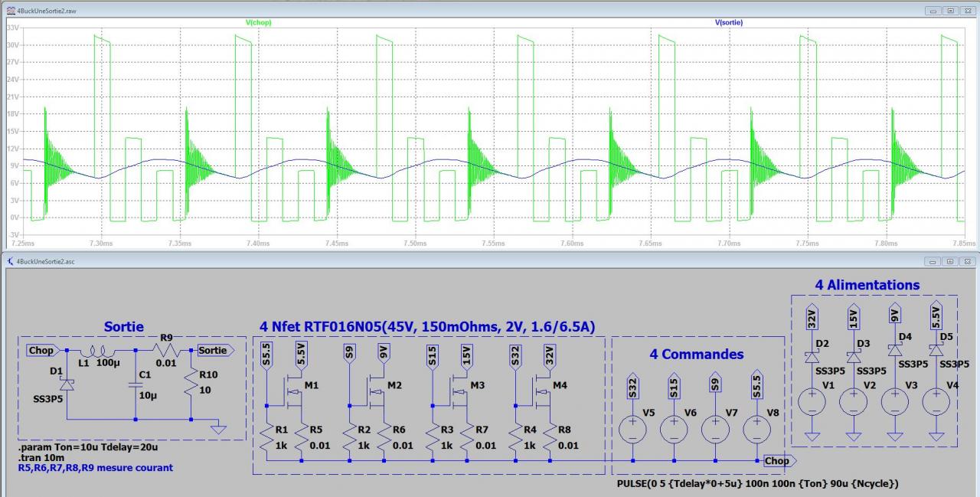Click the 33V label on vertical axis

(x=12, y=27)
